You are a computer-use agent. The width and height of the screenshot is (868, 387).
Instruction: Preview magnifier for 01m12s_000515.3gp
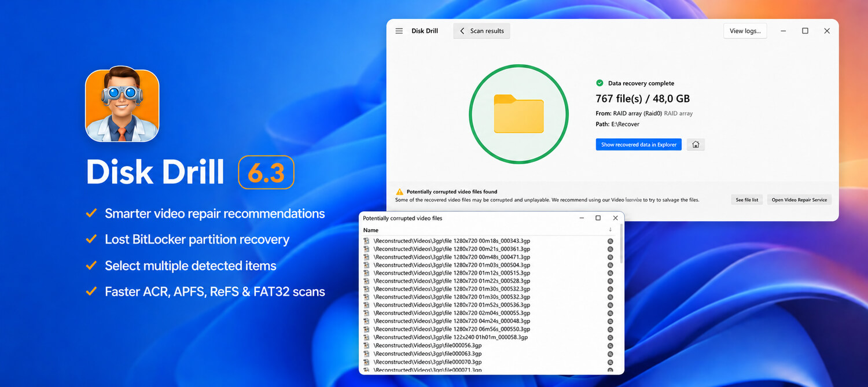610,273
